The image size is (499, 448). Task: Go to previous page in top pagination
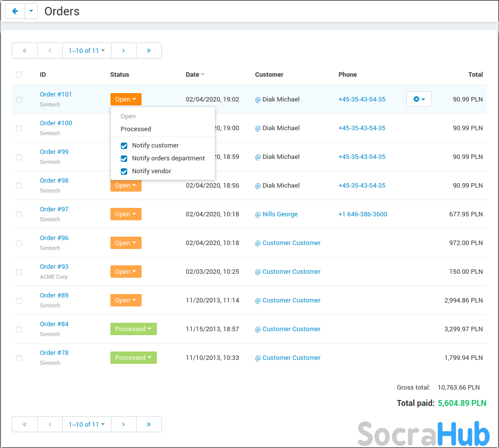tap(50, 50)
